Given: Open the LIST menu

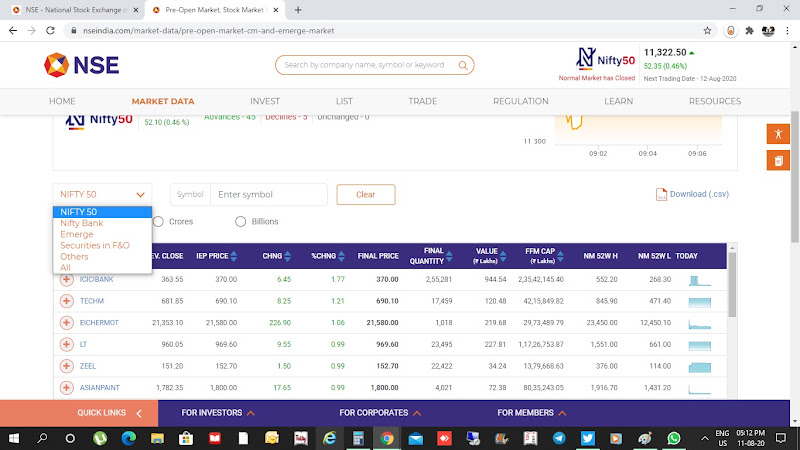Looking at the screenshot, I should click(344, 101).
